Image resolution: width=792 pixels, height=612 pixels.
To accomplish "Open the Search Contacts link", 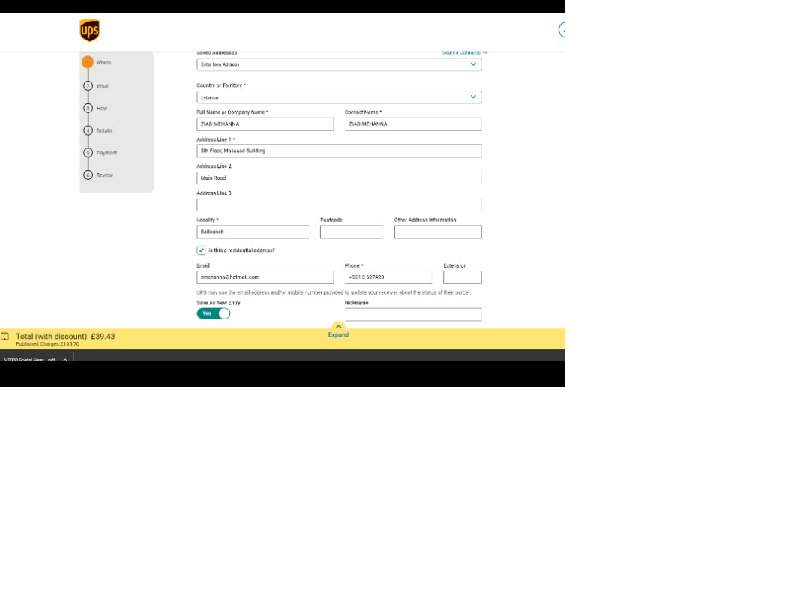I will 463,52.
